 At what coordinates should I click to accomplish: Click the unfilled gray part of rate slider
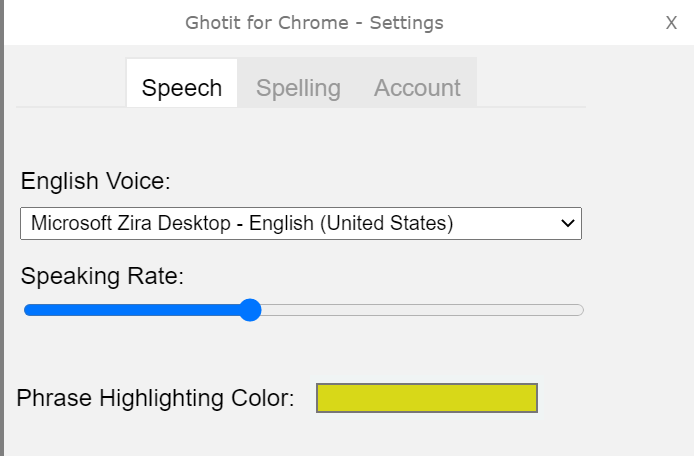point(422,310)
